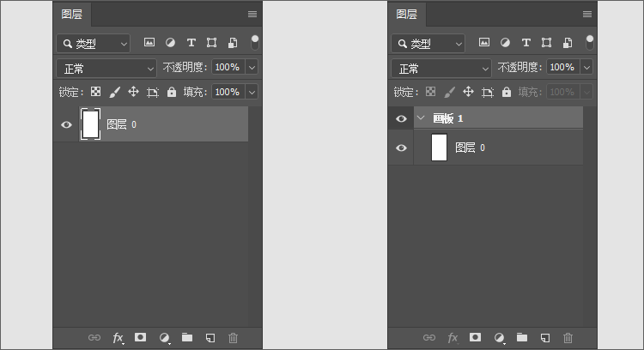Click the fx layer style icon in left panel
This screenshot has height=350, width=644.
pyautogui.click(x=118, y=338)
